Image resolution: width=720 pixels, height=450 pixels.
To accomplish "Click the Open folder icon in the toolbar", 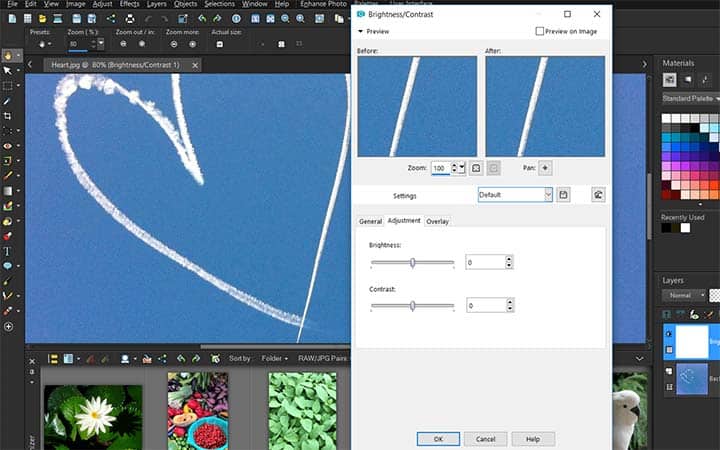I will coord(42,18).
